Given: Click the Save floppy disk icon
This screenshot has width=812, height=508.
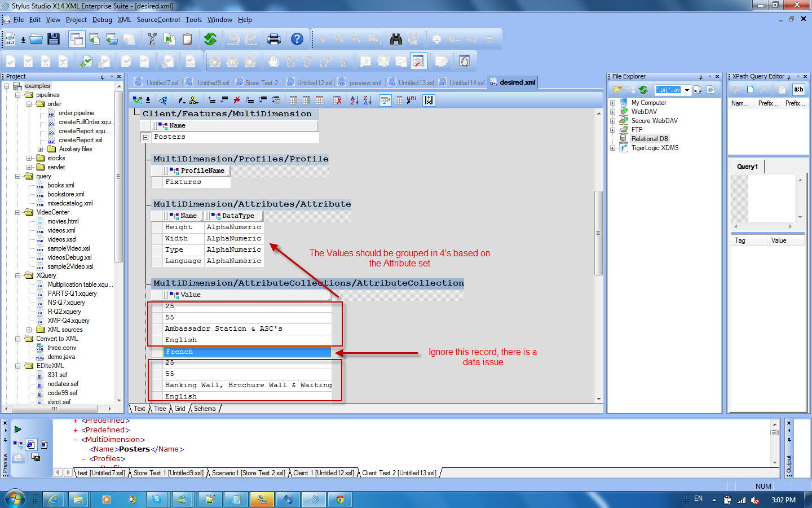Looking at the screenshot, I should click(54, 39).
